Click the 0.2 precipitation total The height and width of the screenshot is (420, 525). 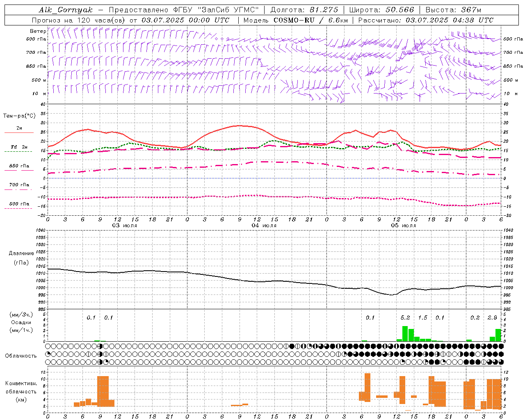pos(475,318)
